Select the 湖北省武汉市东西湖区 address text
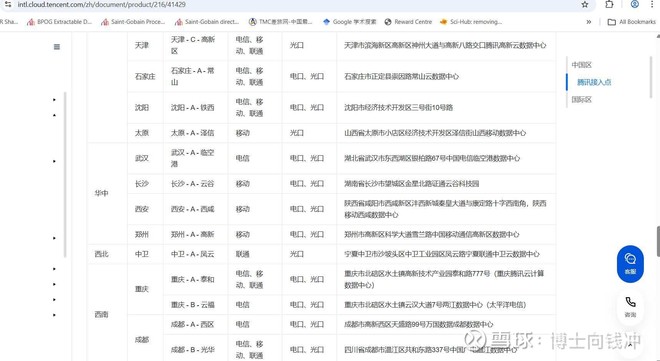The height and width of the screenshot is (361, 660). coord(432,158)
